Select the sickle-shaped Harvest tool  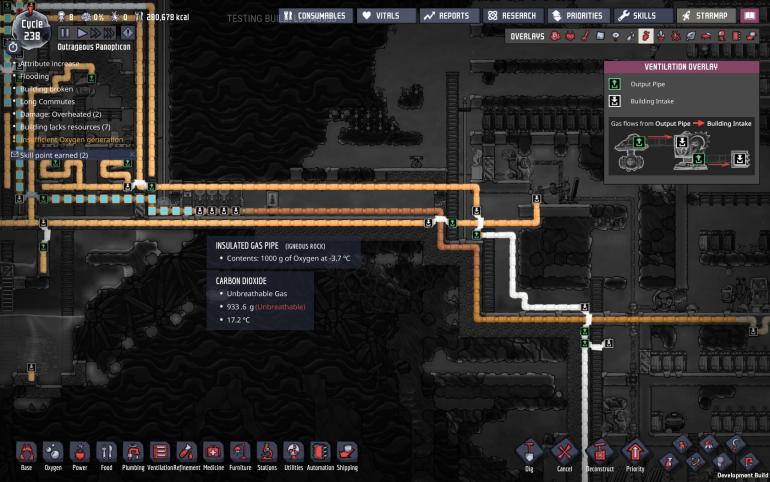(736, 444)
